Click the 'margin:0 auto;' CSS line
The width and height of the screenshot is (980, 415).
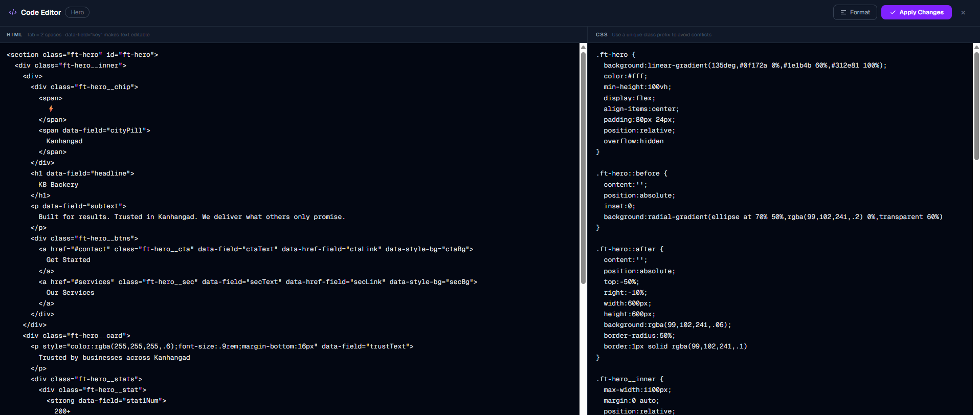click(x=632, y=401)
